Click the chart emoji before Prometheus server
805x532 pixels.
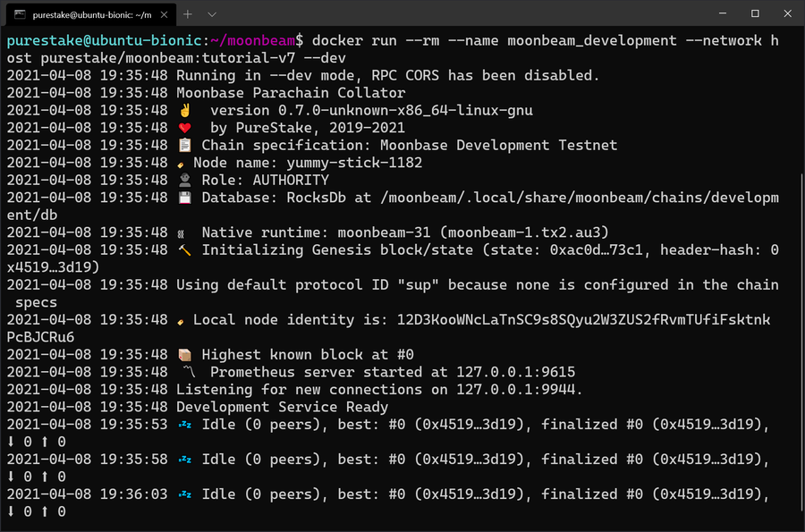189,371
